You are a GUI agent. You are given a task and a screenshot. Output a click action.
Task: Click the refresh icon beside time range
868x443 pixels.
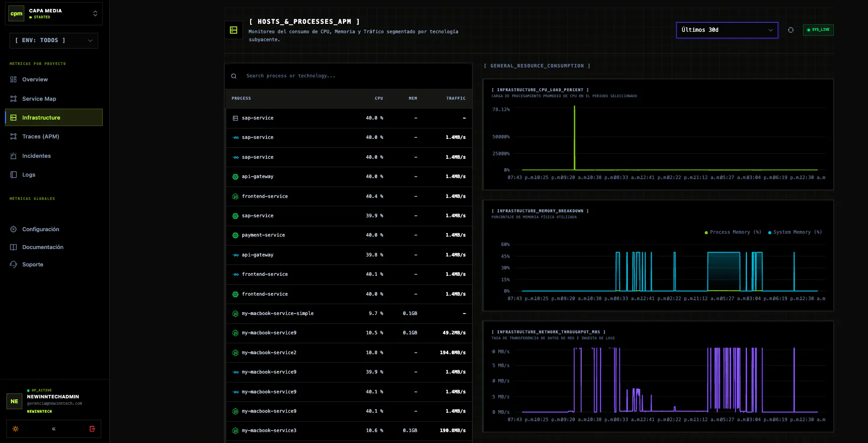tap(791, 30)
